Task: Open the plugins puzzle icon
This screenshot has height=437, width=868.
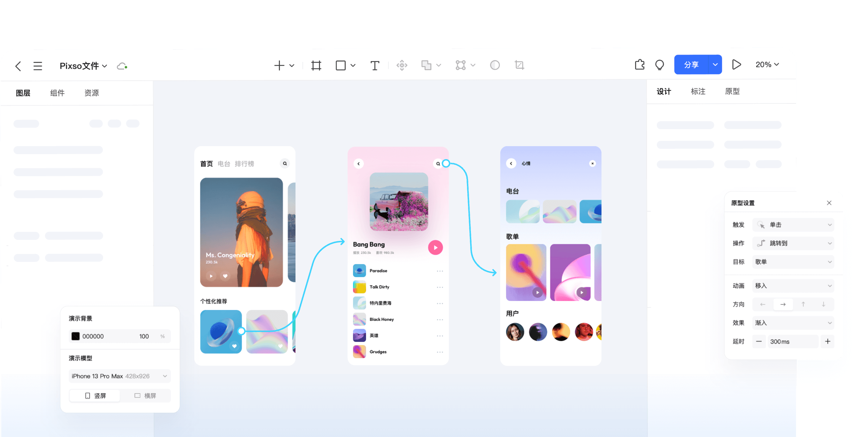Action: [639, 65]
